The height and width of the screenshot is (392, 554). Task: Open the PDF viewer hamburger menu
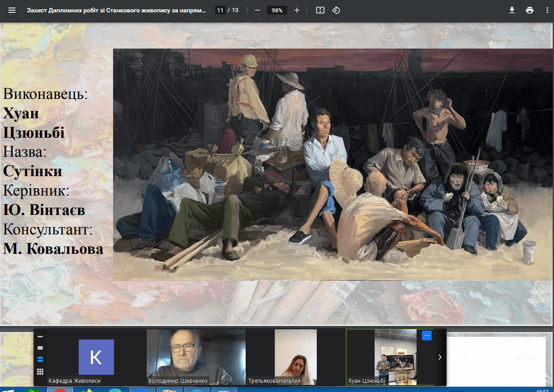click(x=12, y=10)
